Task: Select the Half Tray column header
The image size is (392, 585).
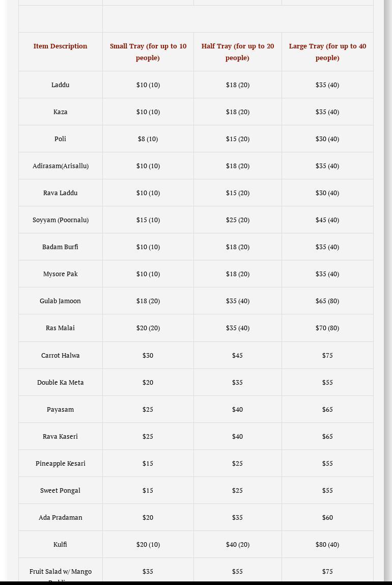Action: (x=237, y=51)
